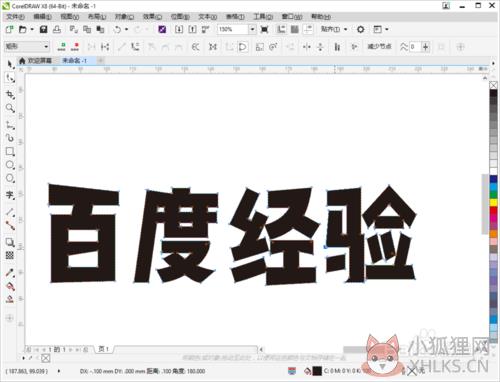Screen dimensions: 500x382
Task: Open the 编辑 menu
Action: pyautogui.click(x=42, y=17)
